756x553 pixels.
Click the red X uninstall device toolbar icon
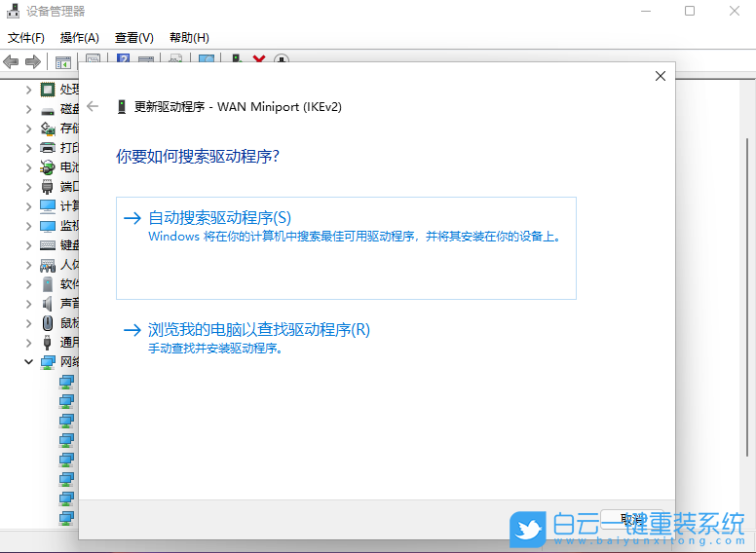pyautogui.click(x=259, y=58)
